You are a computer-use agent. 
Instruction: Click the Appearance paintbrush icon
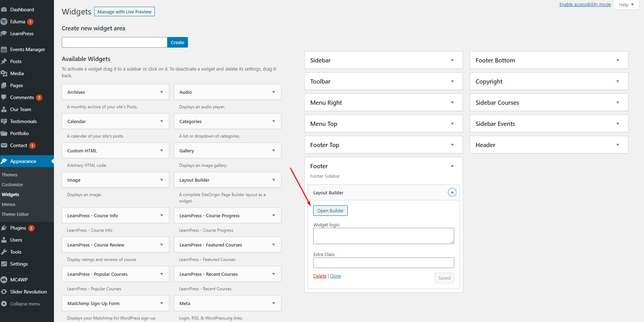[4, 161]
